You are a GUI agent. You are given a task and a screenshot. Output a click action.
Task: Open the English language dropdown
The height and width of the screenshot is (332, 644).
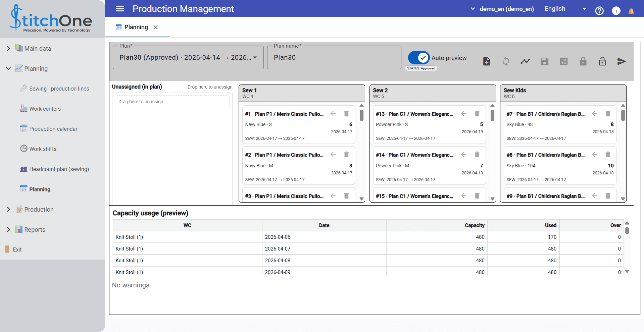tap(565, 9)
